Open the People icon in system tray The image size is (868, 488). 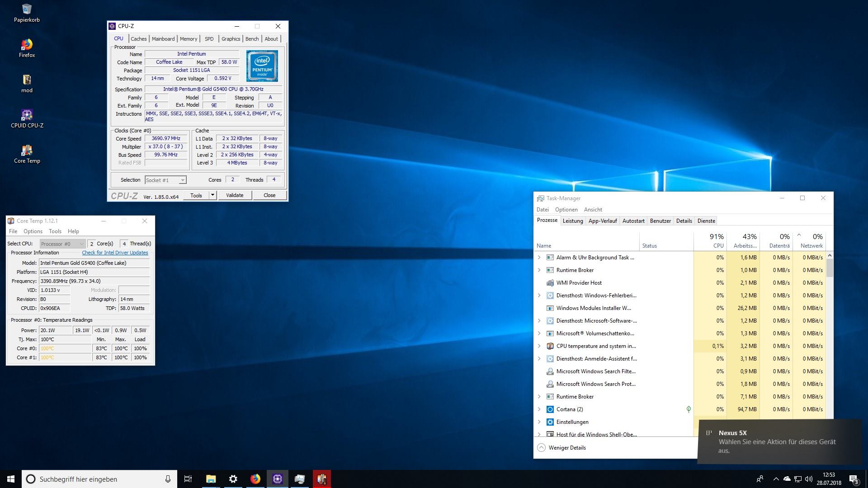click(760, 479)
